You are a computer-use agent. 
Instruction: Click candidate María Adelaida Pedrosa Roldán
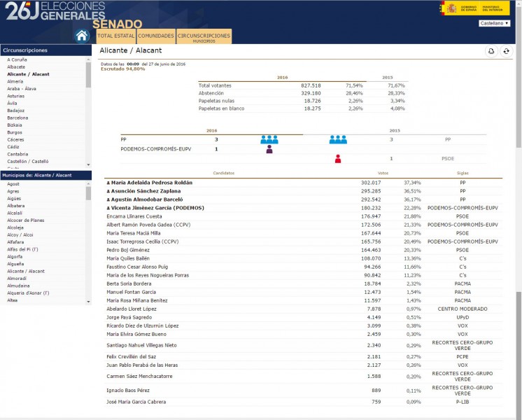click(x=151, y=183)
